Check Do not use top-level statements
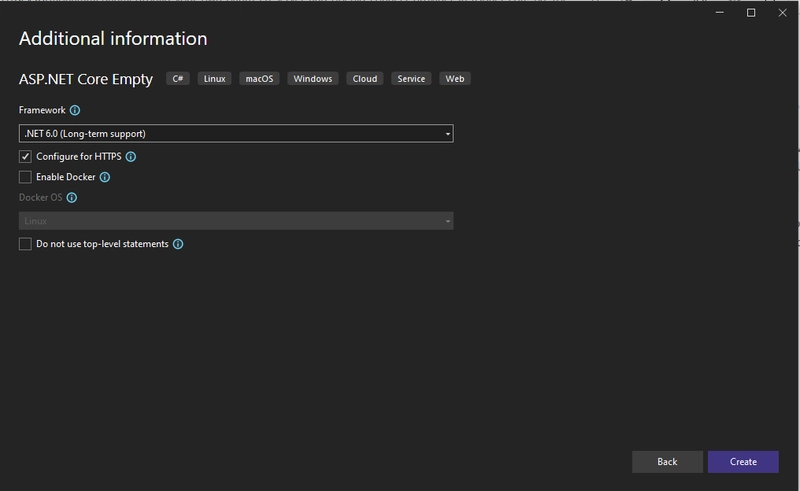This screenshot has width=800, height=491. click(25, 244)
